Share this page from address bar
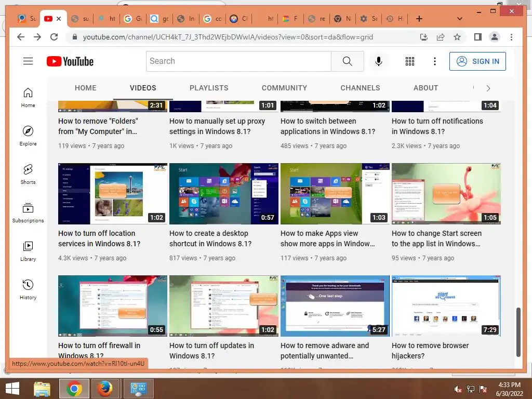The image size is (532, 399). point(441,37)
